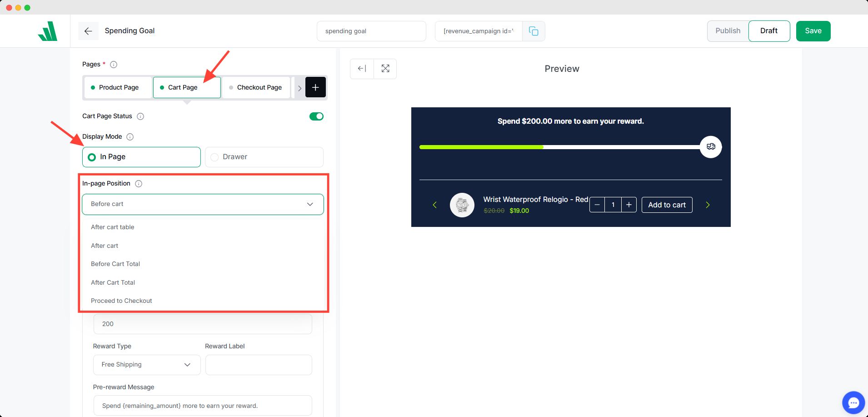Click the revenue_campaign shortcode field
Image resolution: width=868 pixels, height=417 pixels.
click(479, 31)
